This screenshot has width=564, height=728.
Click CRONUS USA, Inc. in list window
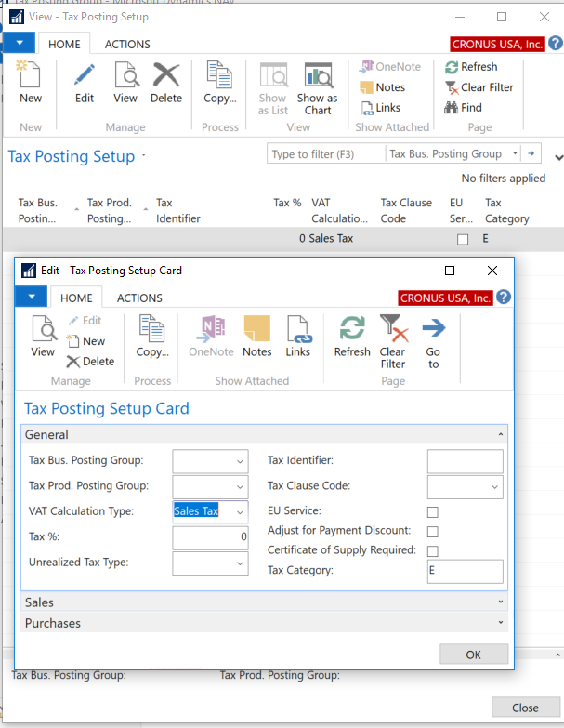[497, 44]
